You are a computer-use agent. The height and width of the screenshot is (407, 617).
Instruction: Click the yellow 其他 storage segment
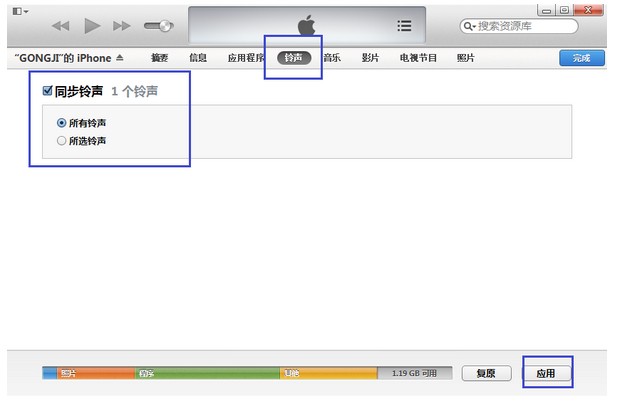click(x=329, y=373)
